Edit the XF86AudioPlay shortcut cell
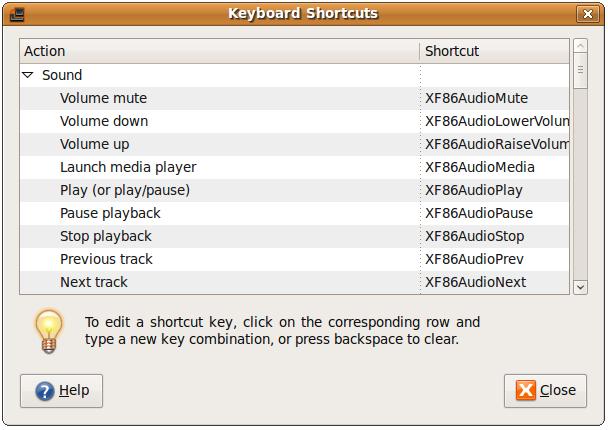This screenshot has height=430, width=608. pyautogui.click(x=474, y=190)
